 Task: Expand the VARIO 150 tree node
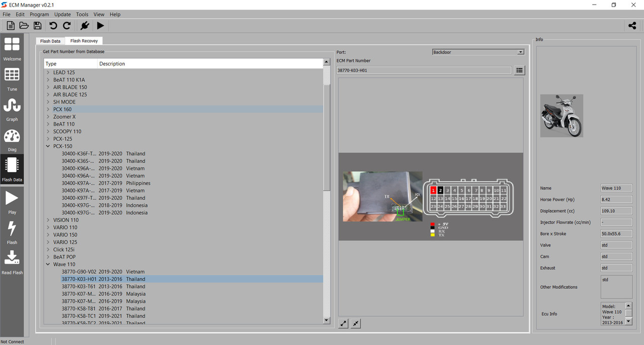pos(48,235)
